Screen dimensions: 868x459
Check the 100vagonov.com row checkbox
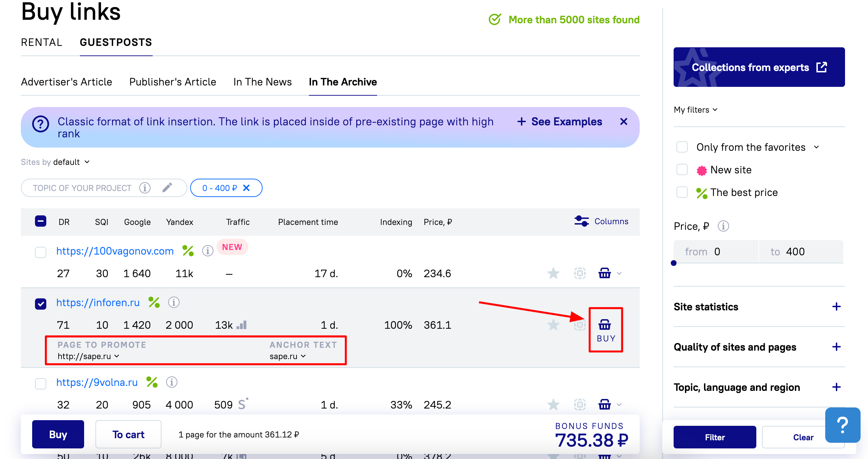pyautogui.click(x=41, y=252)
